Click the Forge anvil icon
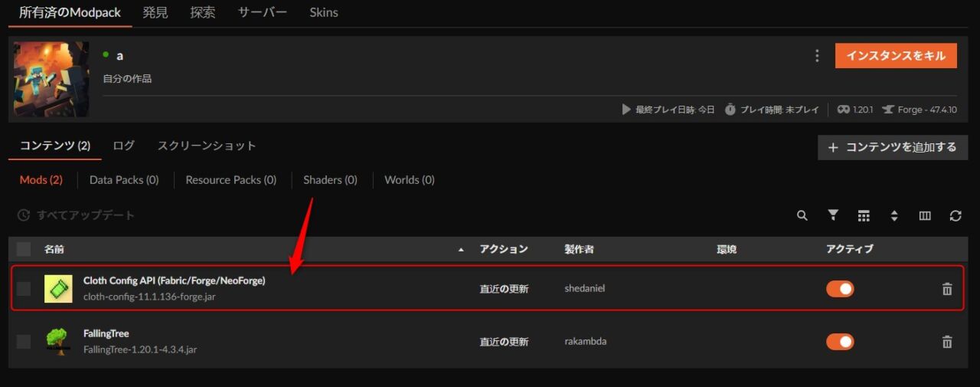The height and width of the screenshot is (387, 980). (x=888, y=110)
